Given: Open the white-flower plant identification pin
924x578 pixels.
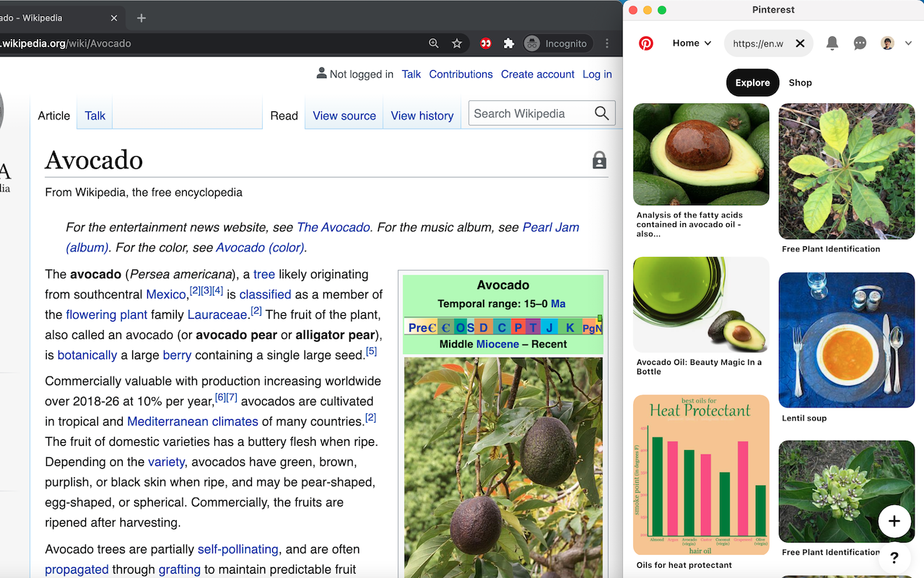Looking at the screenshot, I should click(x=847, y=491).
